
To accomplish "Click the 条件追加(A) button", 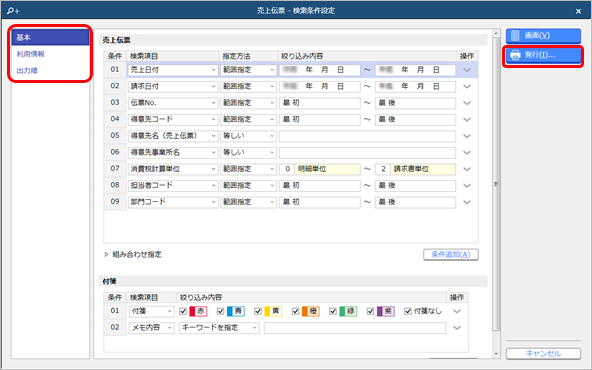I will point(451,254).
